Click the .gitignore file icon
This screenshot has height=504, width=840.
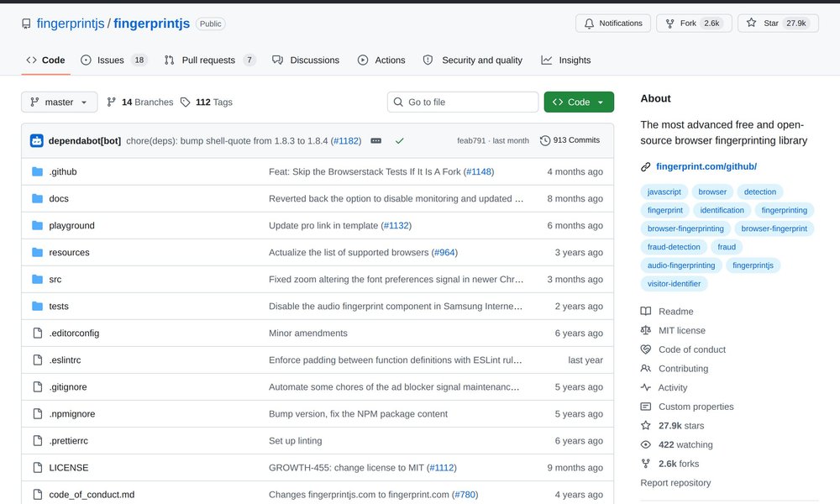38,386
